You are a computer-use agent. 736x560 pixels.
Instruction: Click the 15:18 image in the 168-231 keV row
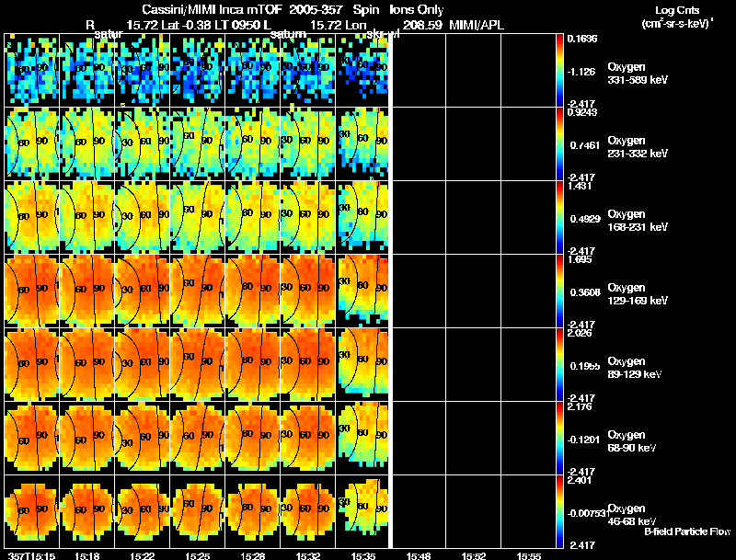86,217
